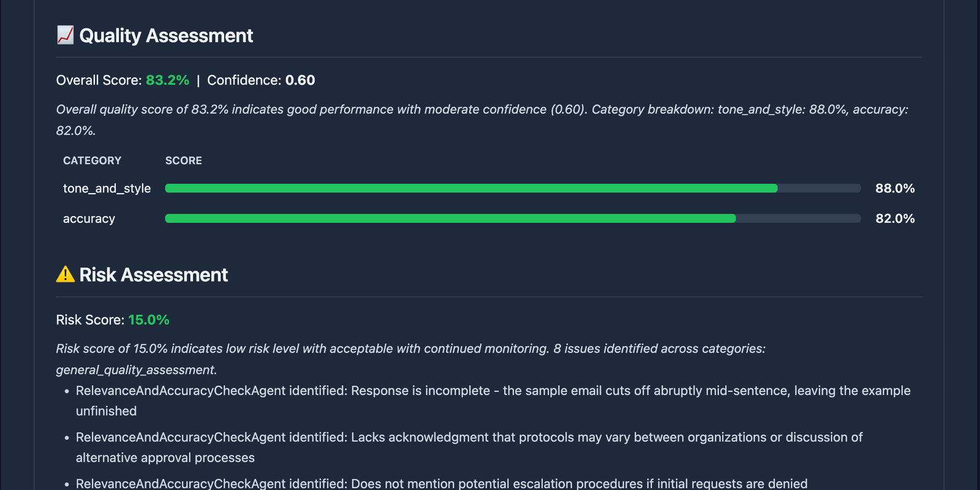
Task: Click the CATEGORY column header
Action: [x=92, y=160]
